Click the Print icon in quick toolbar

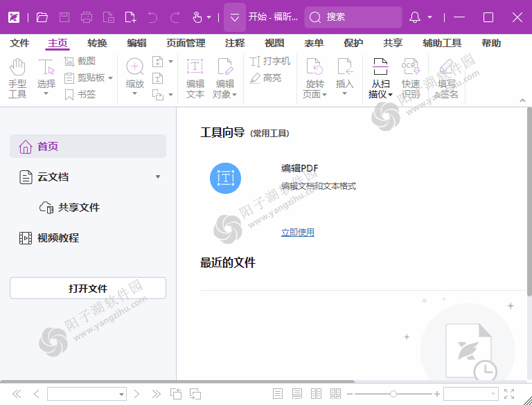click(87, 17)
